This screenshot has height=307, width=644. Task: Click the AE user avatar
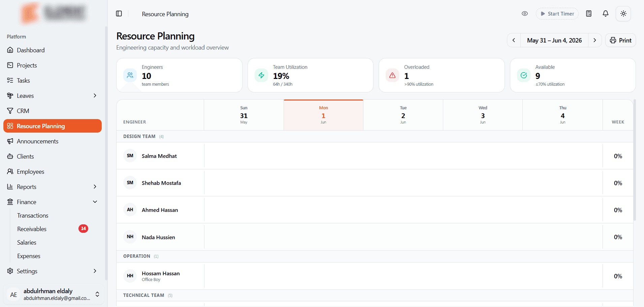tap(13, 295)
